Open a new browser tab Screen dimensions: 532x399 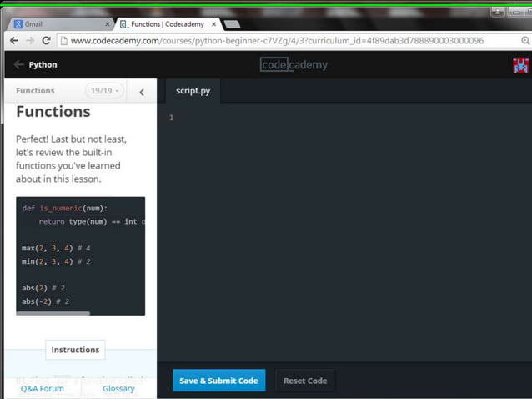[232, 24]
